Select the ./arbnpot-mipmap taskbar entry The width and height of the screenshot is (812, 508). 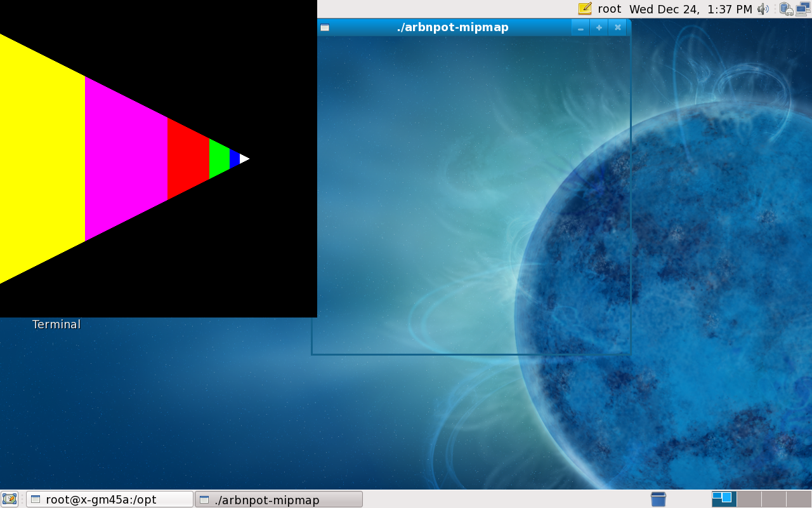278,499
